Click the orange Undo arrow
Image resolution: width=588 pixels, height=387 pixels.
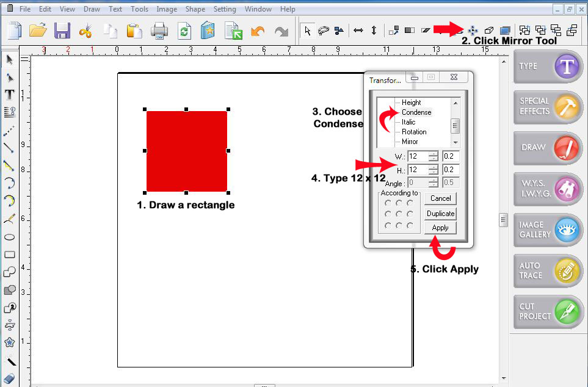pos(258,31)
